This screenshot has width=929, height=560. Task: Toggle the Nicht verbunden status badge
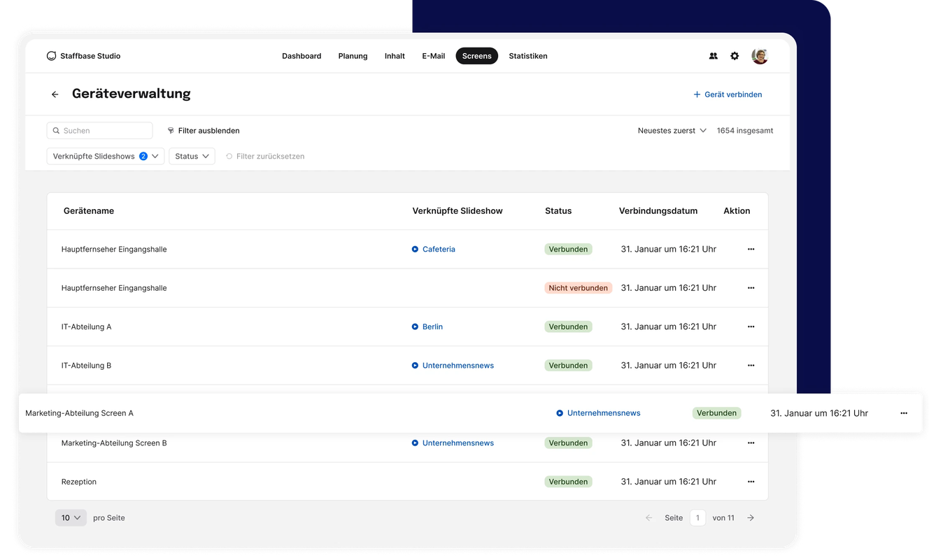(x=579, y=287)
